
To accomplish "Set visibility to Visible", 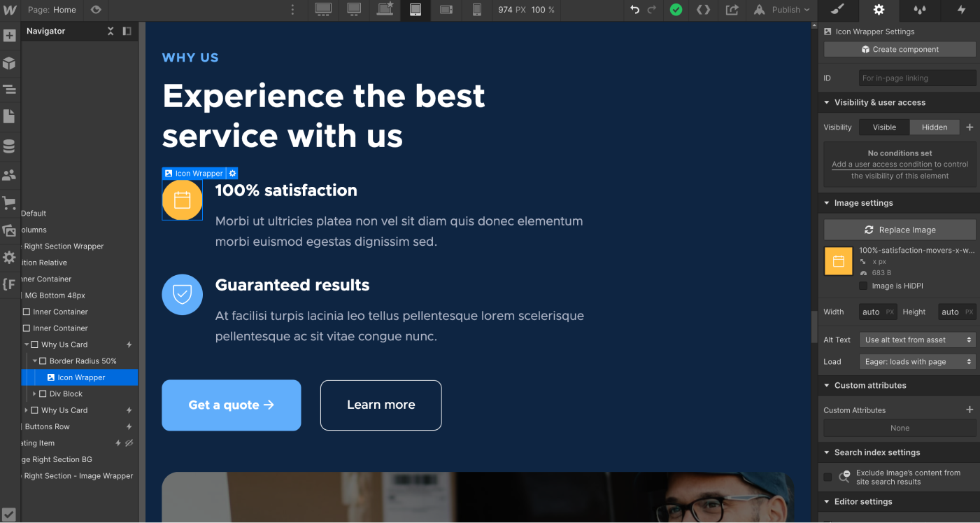I will 884,127.
